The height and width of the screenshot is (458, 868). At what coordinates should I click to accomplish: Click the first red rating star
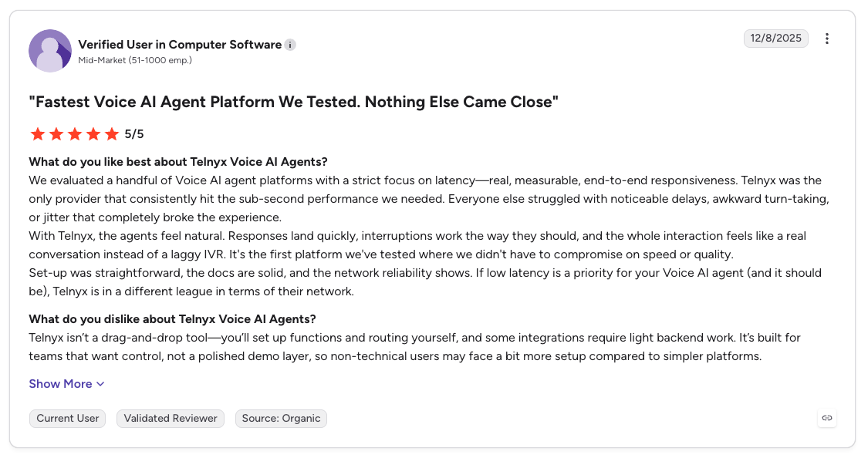(x=38, y=134)
